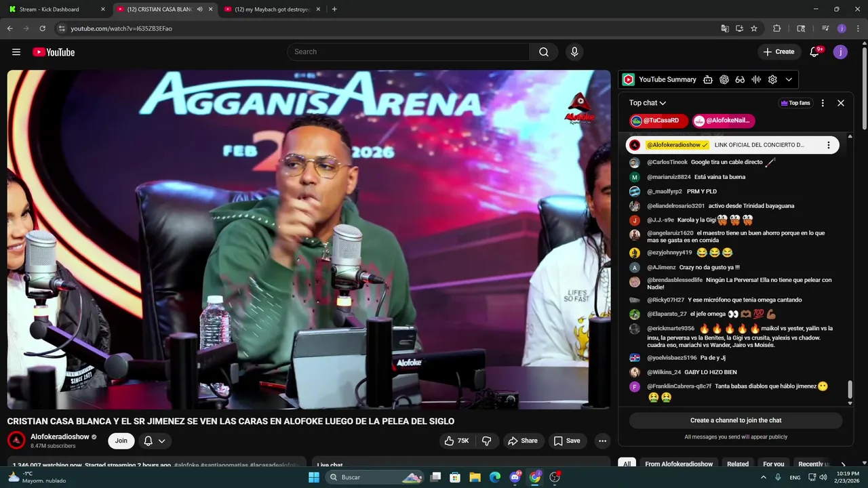Show more filter chips with right arrow
Image resolution: width=868 pixels, height=488 pixels.
(843, 464)
